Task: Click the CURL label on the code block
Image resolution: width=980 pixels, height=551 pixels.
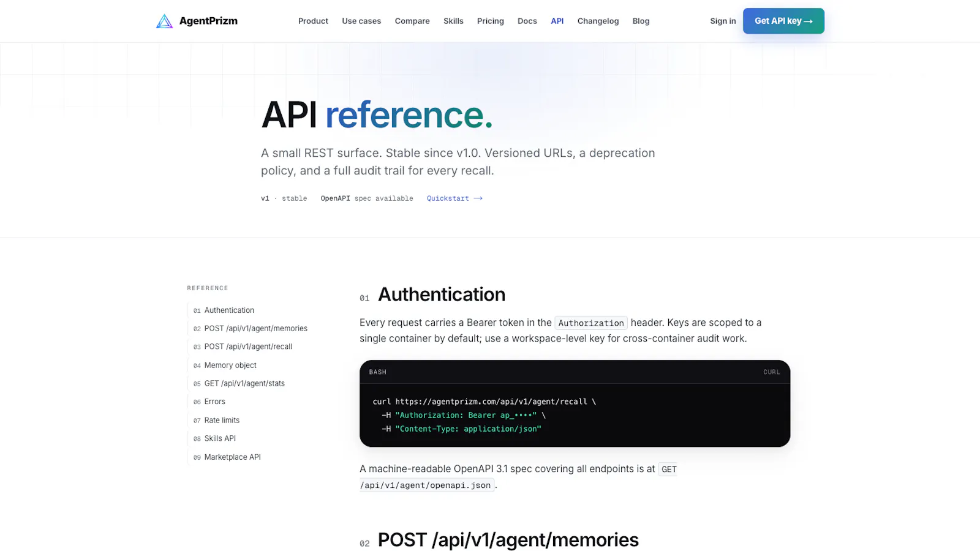Action: (772, 372)
